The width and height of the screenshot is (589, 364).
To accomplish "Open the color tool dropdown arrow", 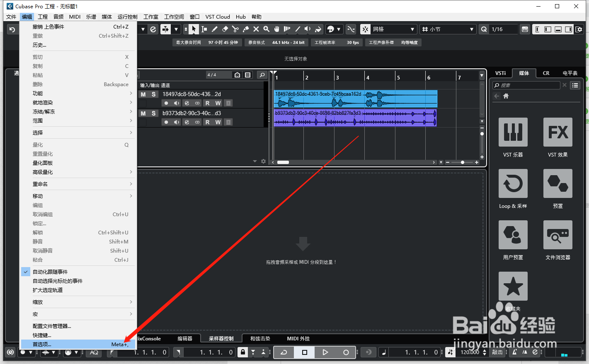I will click(x=339, y=29).
